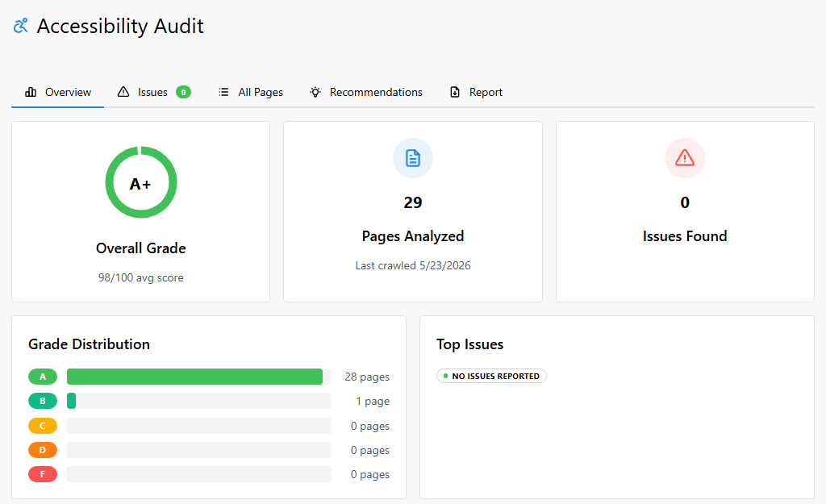Viewport: 826px width, 504px height.
Task: Click the 0 pages count for grade D
Action: coord(370,450)
